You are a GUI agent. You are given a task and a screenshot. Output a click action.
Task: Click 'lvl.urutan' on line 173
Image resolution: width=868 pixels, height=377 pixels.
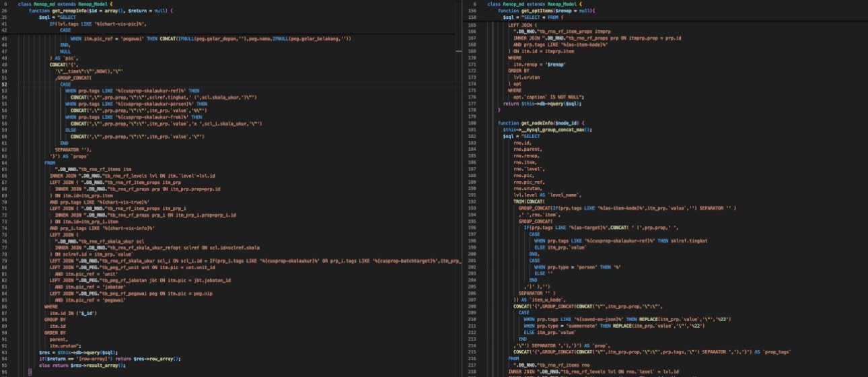pyautogui.click(x=526, y=77)
